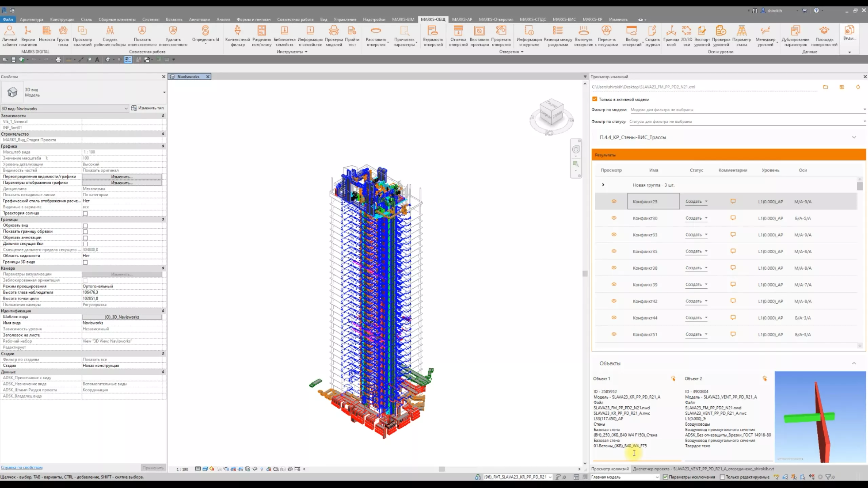Click the open folder icon beside the XML path
Image resolution: width=868 pixels, height=488 pixels.
pos(825,87)
